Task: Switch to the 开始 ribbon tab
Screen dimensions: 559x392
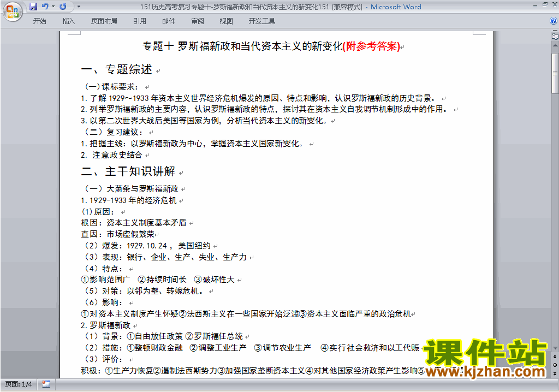Action: pos(39,21)
